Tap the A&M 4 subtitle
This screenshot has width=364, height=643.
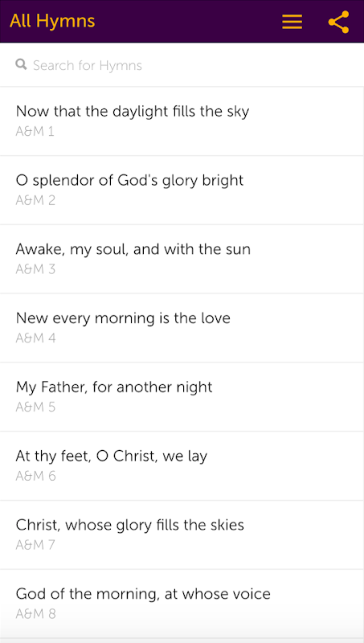[x=35, y=338]
